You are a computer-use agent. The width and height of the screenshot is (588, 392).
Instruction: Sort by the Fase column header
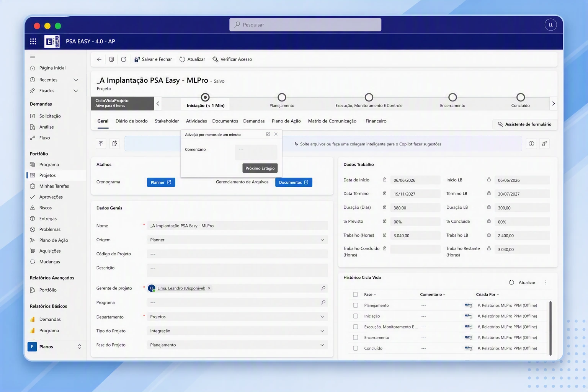point(370,294)
